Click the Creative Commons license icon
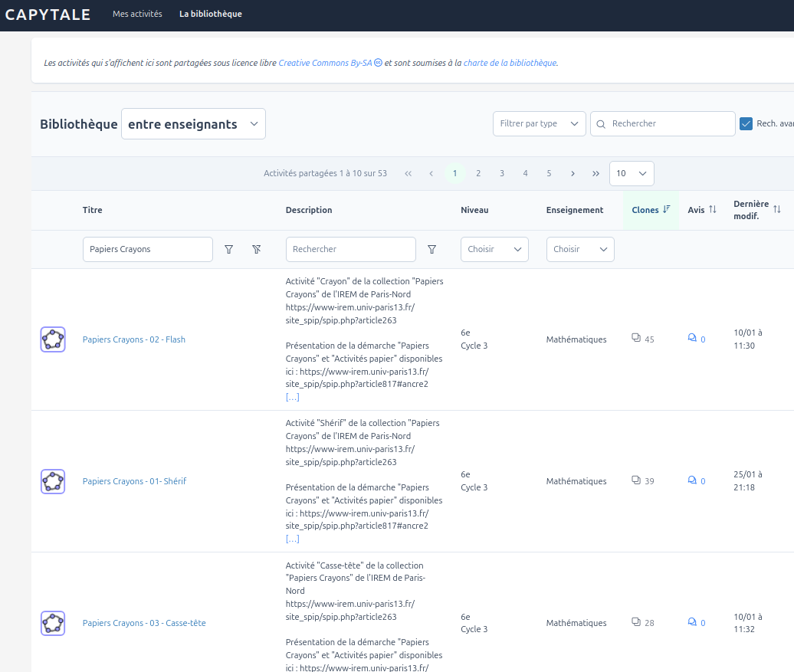This screenshot has width=794, height=672. 378,63
